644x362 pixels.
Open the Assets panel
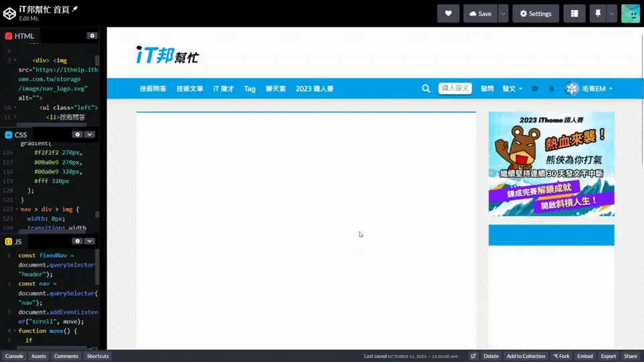click(x=39, y=356)
